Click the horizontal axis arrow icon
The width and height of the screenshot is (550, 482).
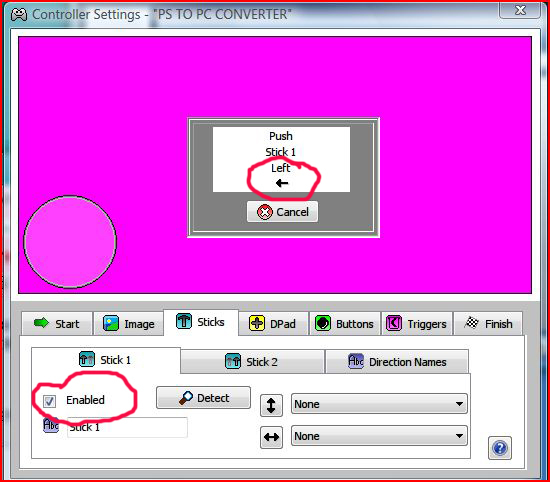click(271, 437)
